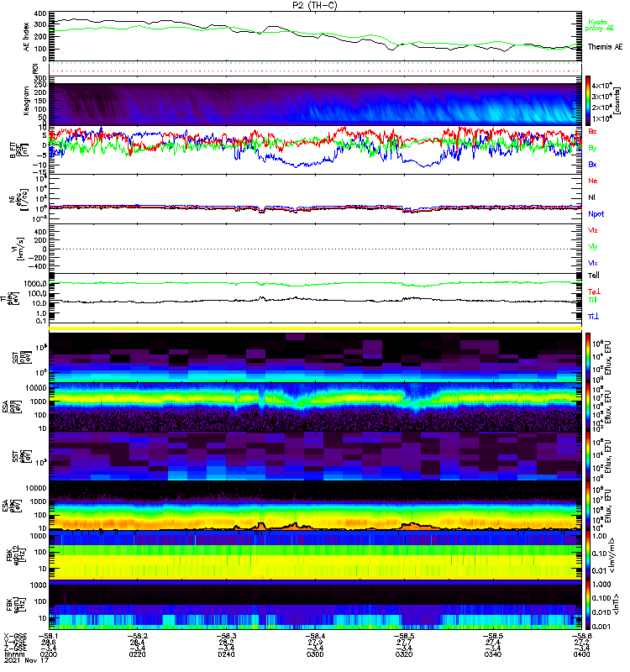
Task: Click the blue Npot legend label
Action: coord(596,214)
